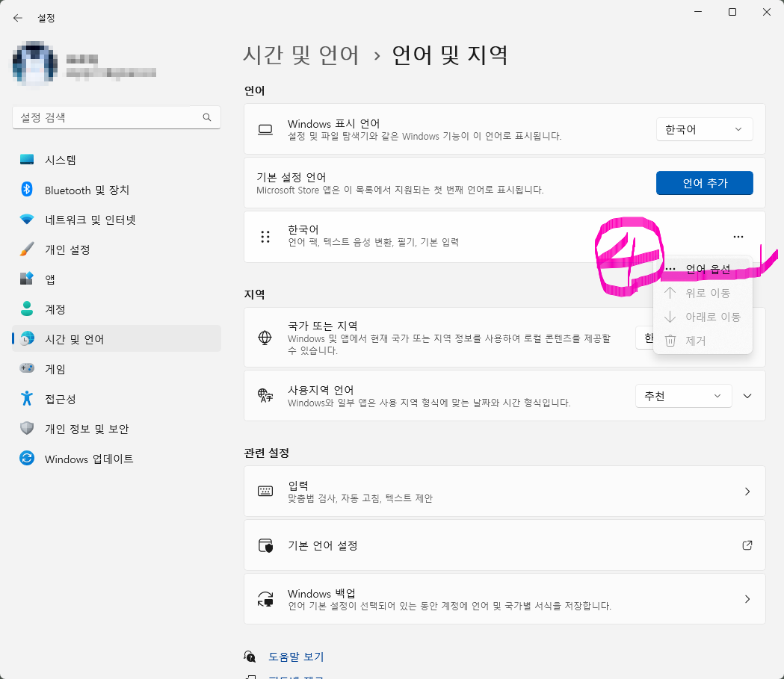
Task: Click the Windows 백업 sync icon
Action: (265, 598)
